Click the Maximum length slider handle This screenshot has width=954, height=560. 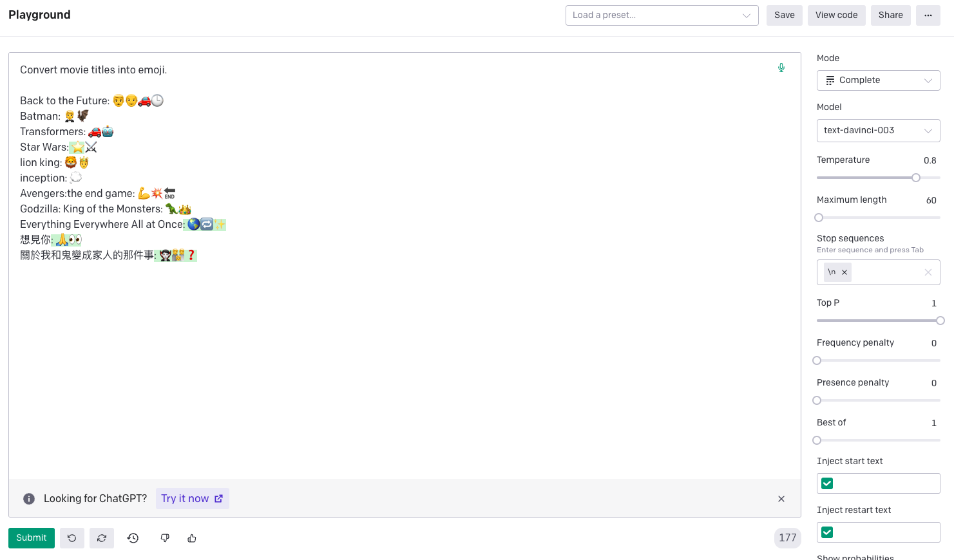(819, 218)
